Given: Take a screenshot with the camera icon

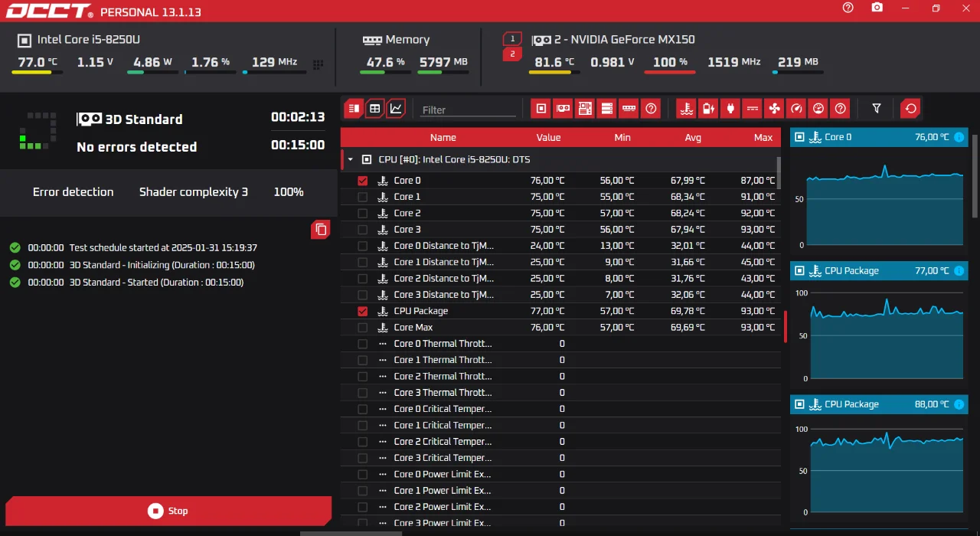Looking at the screenshot, I should [x=877, y=8].
